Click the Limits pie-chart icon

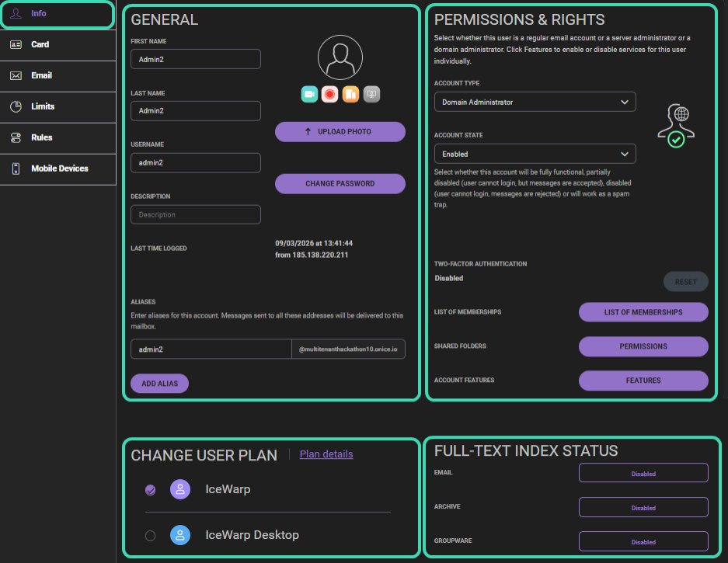[x=16, y=107]
